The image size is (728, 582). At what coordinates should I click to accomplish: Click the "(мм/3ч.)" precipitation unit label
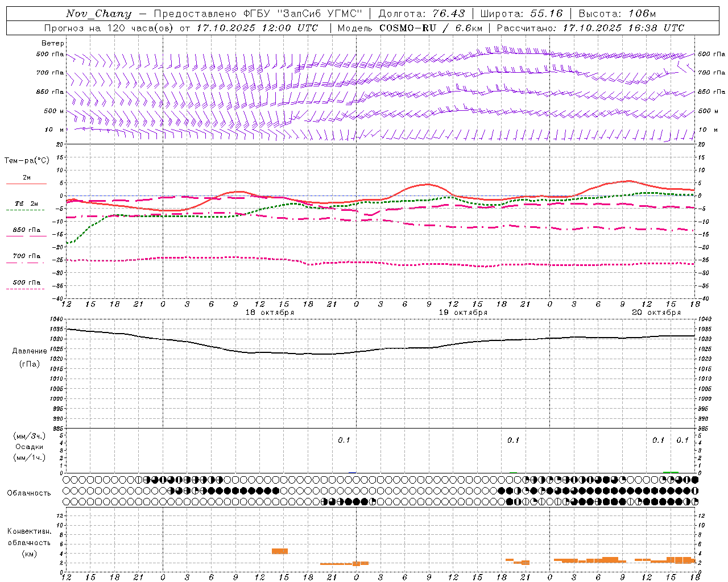tap(30, 436)
